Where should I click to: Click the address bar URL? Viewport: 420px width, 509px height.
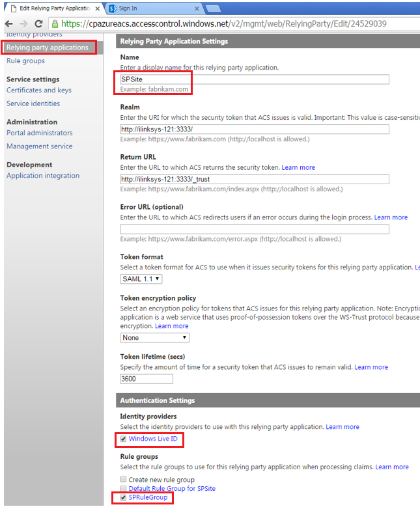pyautogui.click(x=224, y=23)
